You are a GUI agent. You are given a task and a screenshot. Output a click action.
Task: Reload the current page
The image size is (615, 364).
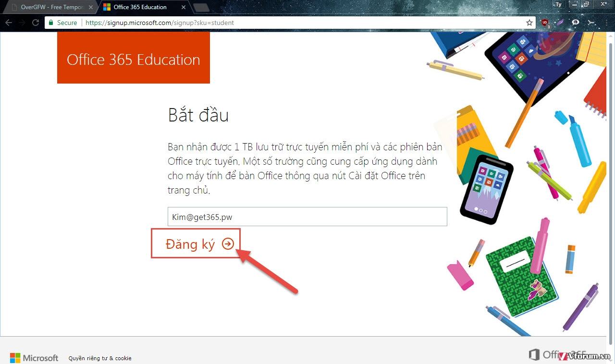[x=35, y=23]
